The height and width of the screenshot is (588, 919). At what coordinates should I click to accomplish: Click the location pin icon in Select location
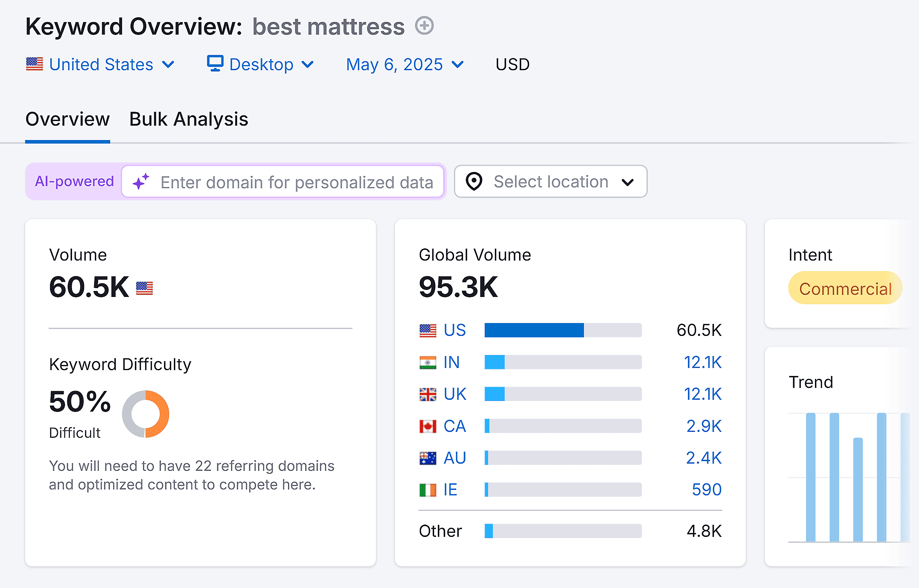click(x=474, y=182)
